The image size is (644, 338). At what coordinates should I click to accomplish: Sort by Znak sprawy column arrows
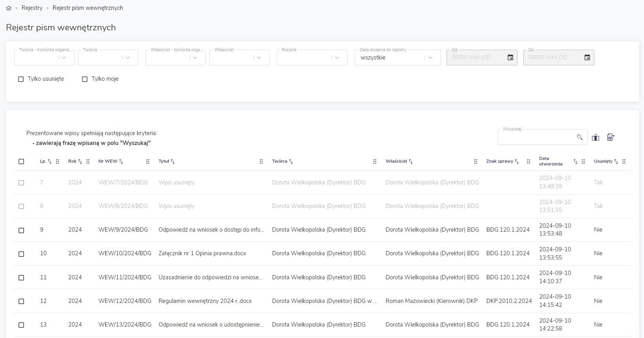click(517, 162)
